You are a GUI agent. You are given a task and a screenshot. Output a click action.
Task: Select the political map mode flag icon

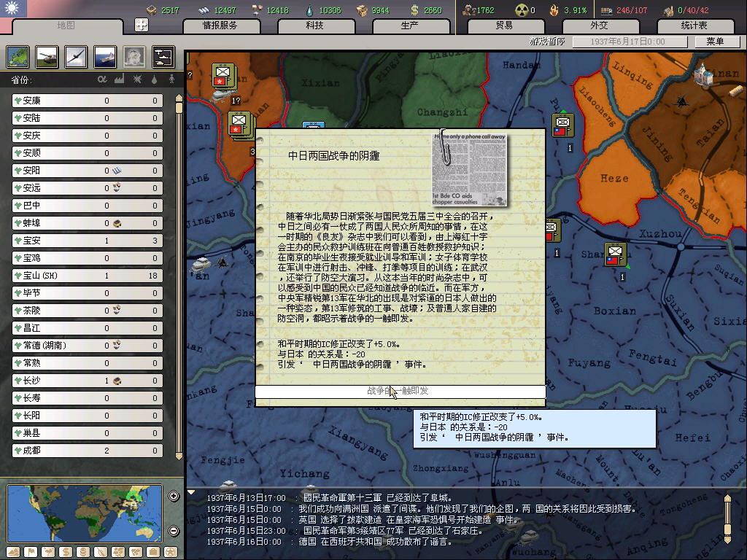pos(31,552)
